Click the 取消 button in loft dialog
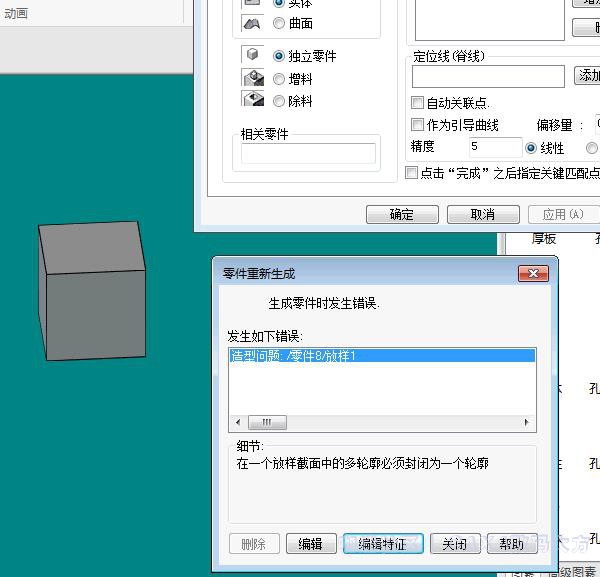 coord(483,215)
